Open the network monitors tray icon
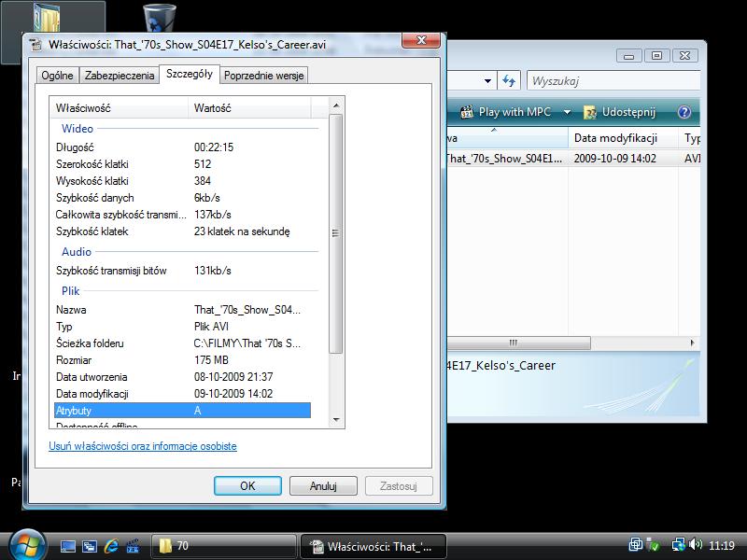 [678, 544]
